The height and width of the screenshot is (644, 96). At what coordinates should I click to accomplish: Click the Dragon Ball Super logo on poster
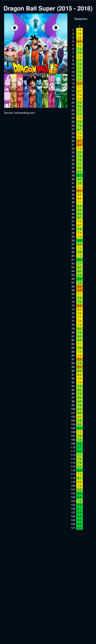coord(35,69)
